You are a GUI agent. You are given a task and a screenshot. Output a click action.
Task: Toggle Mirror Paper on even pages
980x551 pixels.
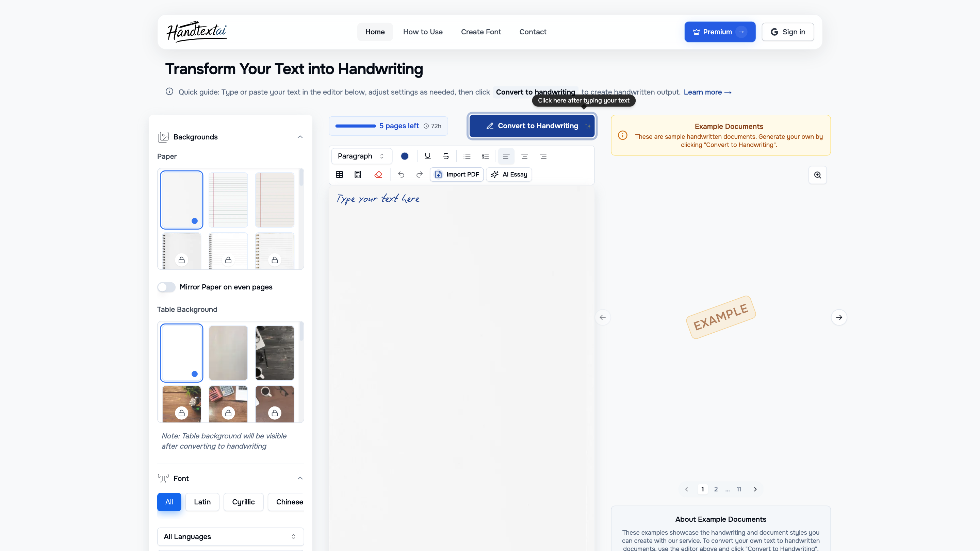coord(166,287)
